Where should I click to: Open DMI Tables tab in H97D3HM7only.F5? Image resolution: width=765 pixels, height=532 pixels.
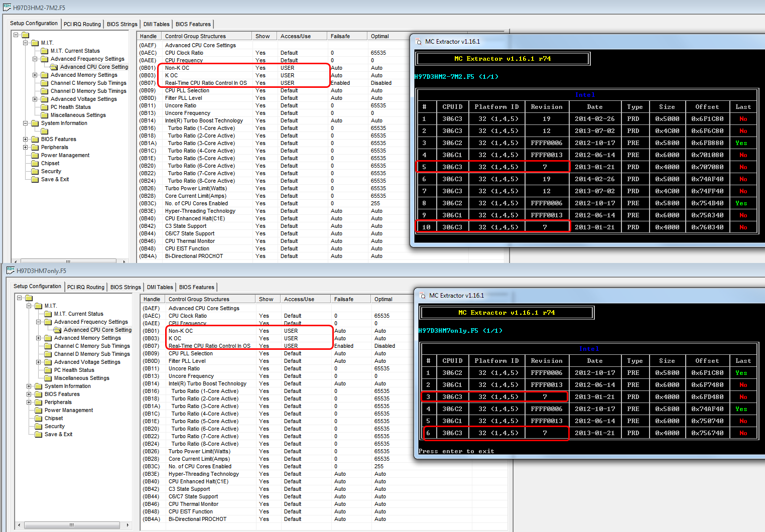click(x=160, y=287)
